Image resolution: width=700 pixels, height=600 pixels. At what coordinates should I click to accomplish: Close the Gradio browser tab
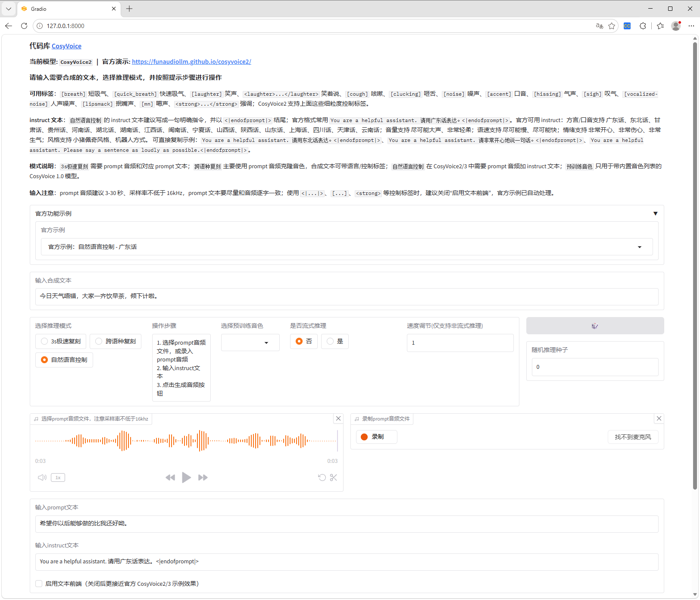[x=114, y=9]
